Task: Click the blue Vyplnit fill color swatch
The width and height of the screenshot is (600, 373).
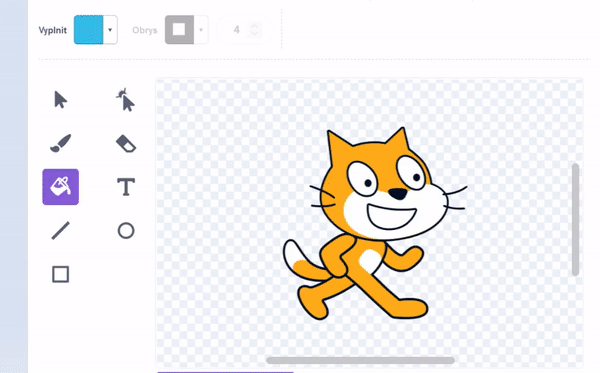Action: [x=88, y=30]
